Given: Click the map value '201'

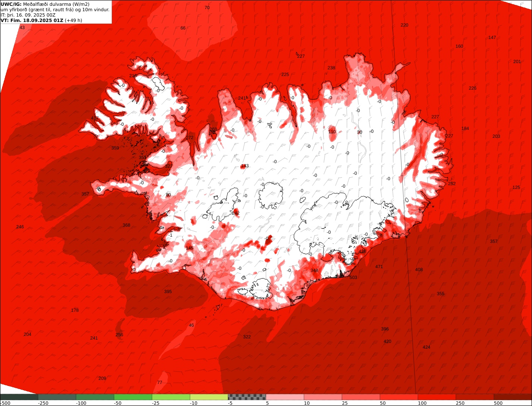Looking at the screenshot, I should [x=517, y=61].
